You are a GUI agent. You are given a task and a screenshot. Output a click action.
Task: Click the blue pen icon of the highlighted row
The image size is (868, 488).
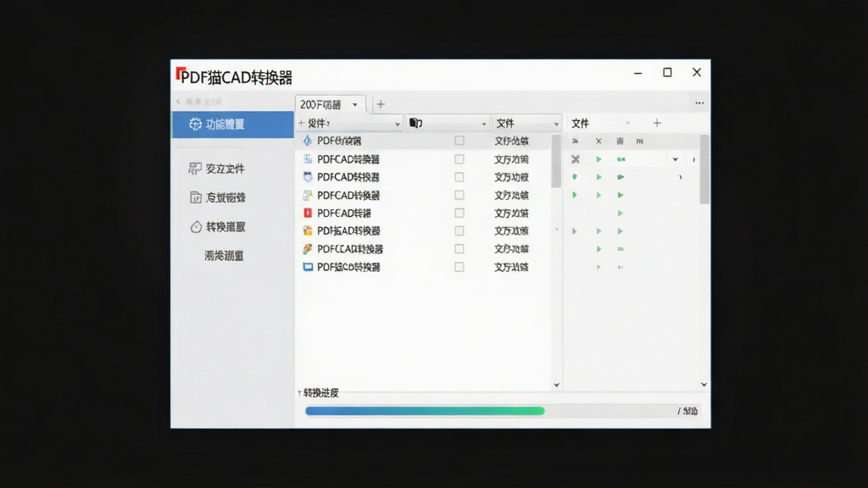point(308,141)
